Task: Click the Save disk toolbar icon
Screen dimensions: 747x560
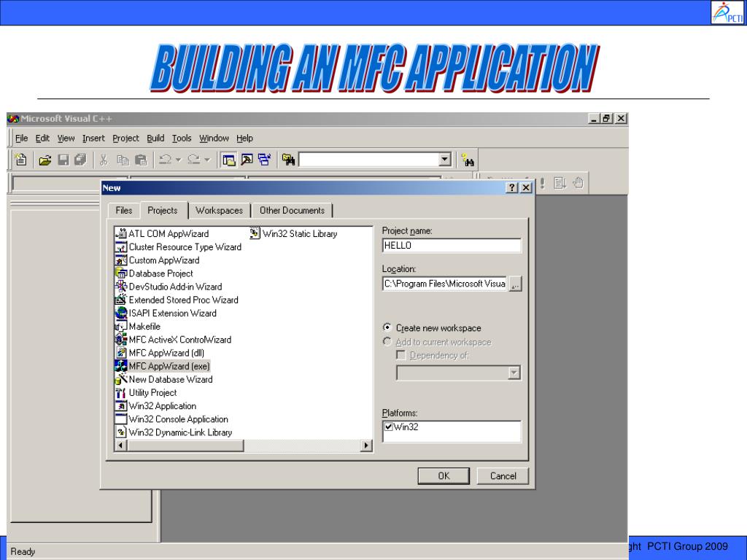Action: click(x=63, y=160)
